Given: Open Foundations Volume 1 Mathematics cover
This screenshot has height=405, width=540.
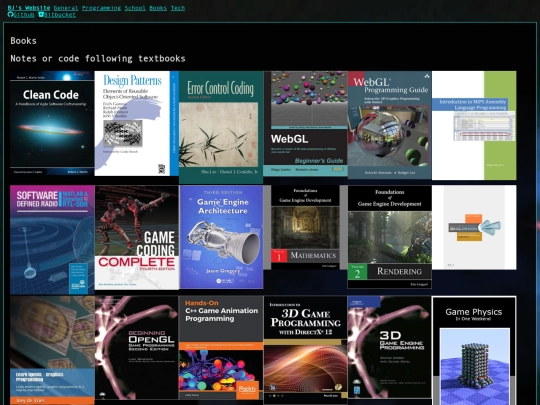Looking at the screenshot, I should tap(305, 227).
